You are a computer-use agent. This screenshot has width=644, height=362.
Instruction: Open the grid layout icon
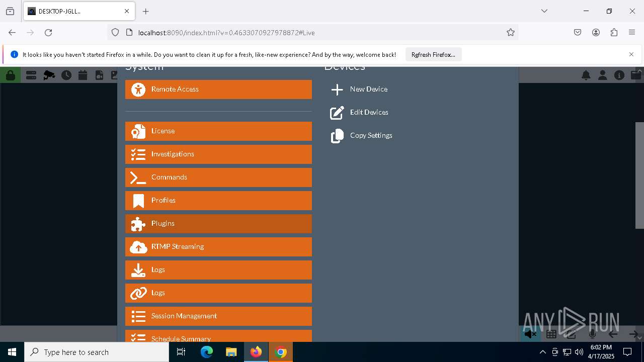551,334
